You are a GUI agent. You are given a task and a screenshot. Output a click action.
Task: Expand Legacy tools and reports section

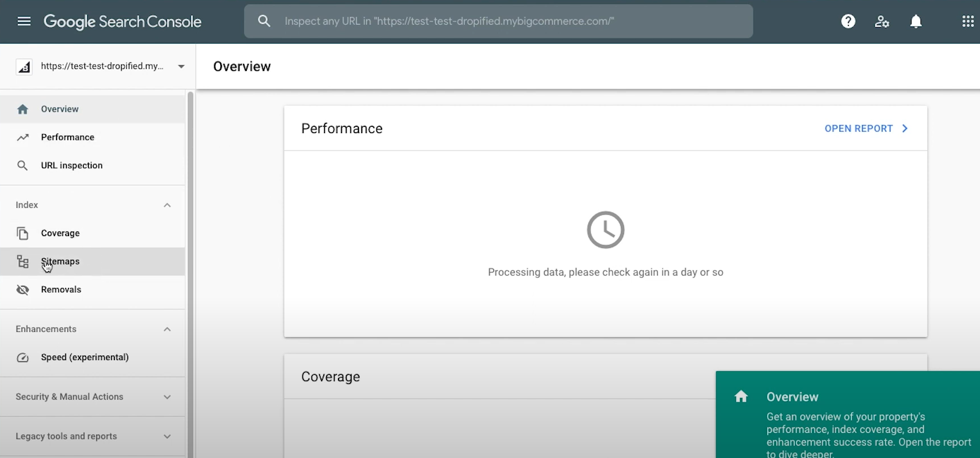92,436
